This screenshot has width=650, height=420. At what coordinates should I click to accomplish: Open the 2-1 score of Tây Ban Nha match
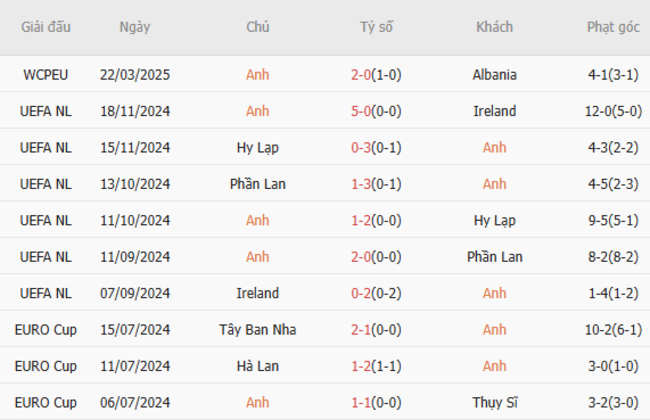(x=377, y=330)
